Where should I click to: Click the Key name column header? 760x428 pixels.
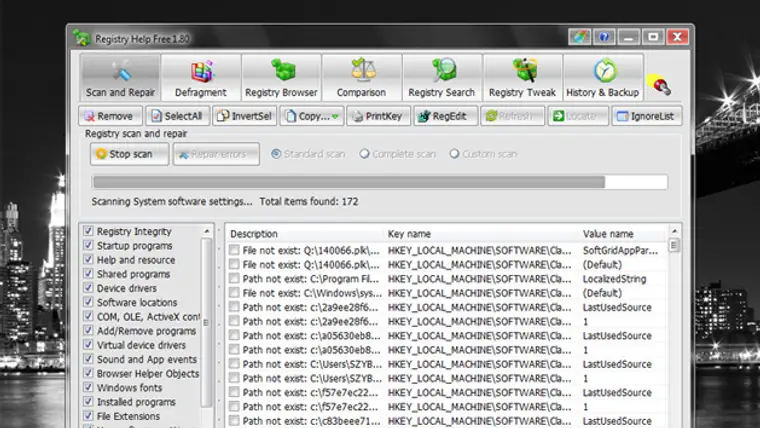(410, 234)
